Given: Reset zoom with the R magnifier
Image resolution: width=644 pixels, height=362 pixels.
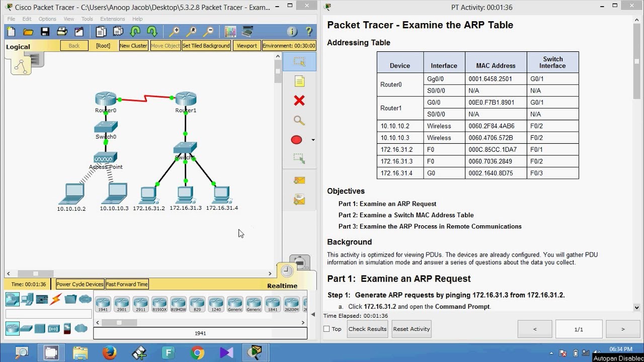Looking at the screenshot, I should (x=191, y=32).
